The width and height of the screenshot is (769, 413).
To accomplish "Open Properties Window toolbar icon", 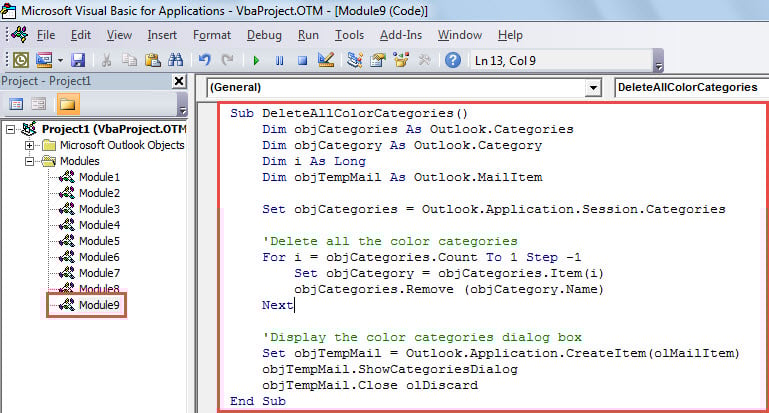I will pyautogui.click(x=378, y=60).
